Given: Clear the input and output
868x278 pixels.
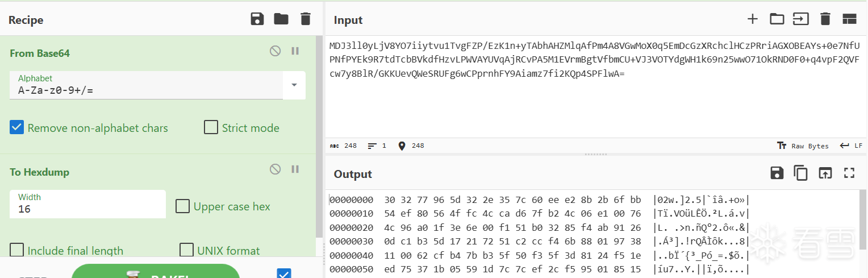Looking at the screenshot, I should coord(825,19).
